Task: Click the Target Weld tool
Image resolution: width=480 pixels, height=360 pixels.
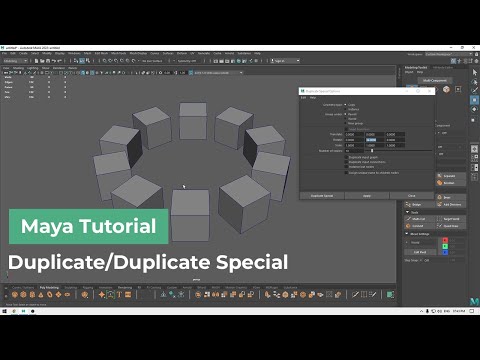Action: [x=451, y=219]
